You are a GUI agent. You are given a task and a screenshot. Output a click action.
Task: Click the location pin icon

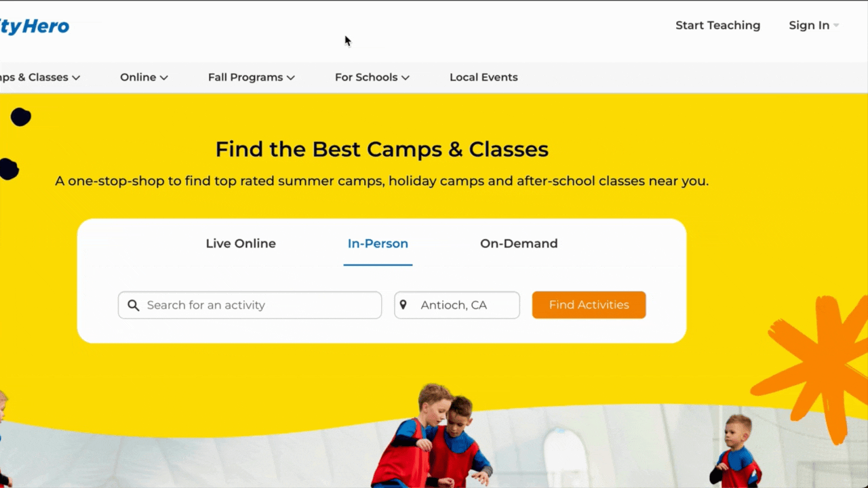coord(403,305)
